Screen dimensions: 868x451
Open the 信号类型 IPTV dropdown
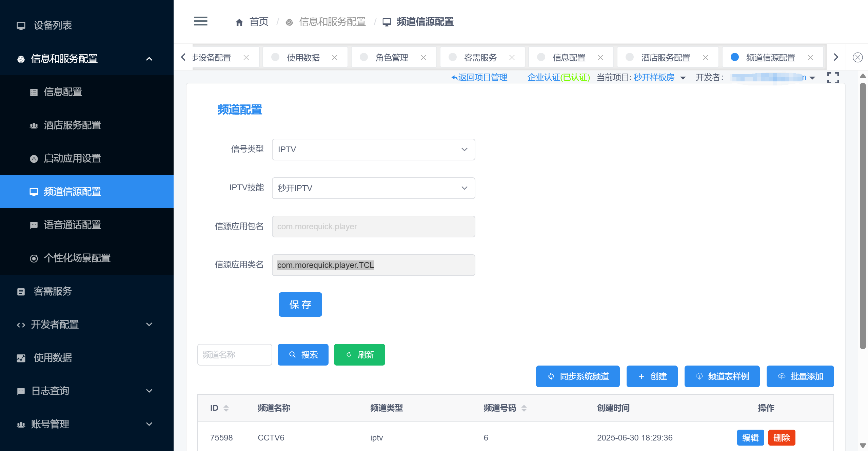[x=373, y=150]
